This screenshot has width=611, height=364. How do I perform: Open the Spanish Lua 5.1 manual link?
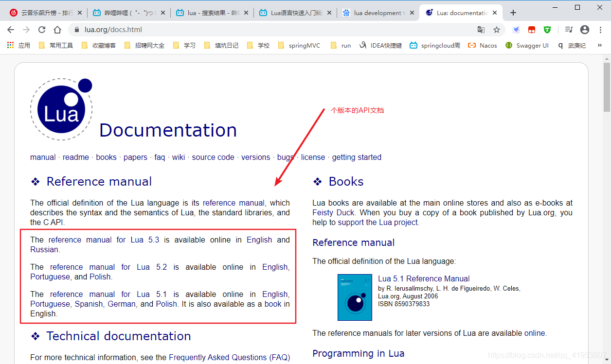click(x=89, y=304)
